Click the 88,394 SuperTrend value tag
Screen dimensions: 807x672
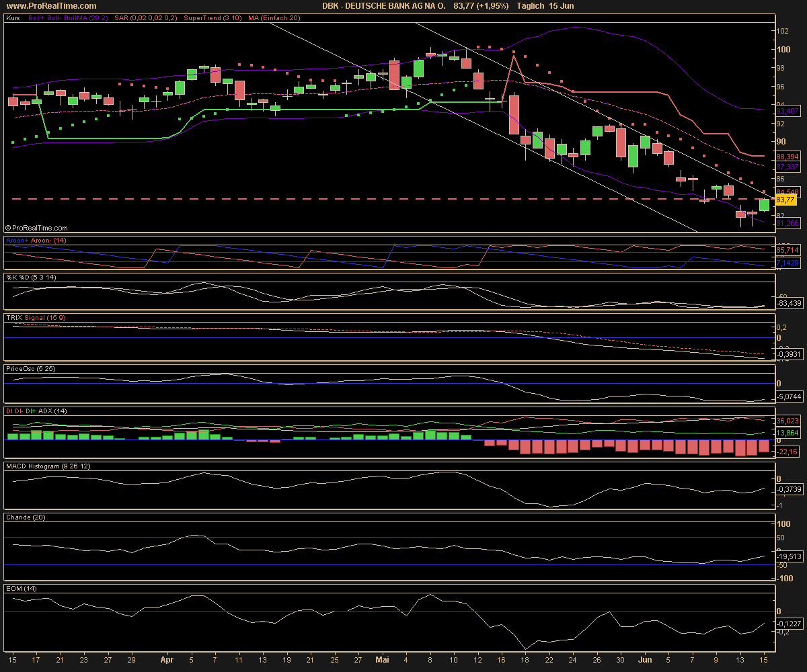pos(787,156)
